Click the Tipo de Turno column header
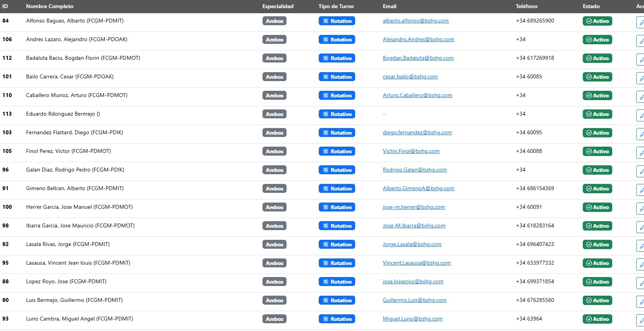644x331 pixels. tap(336, 6)
